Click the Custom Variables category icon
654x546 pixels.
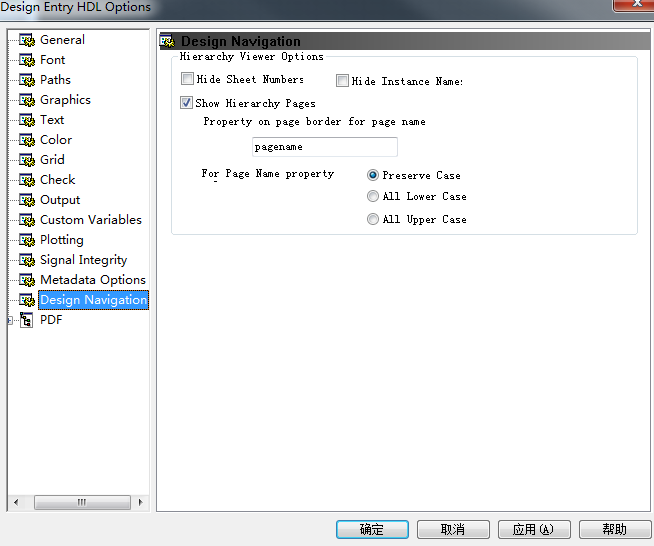point(27,220)
